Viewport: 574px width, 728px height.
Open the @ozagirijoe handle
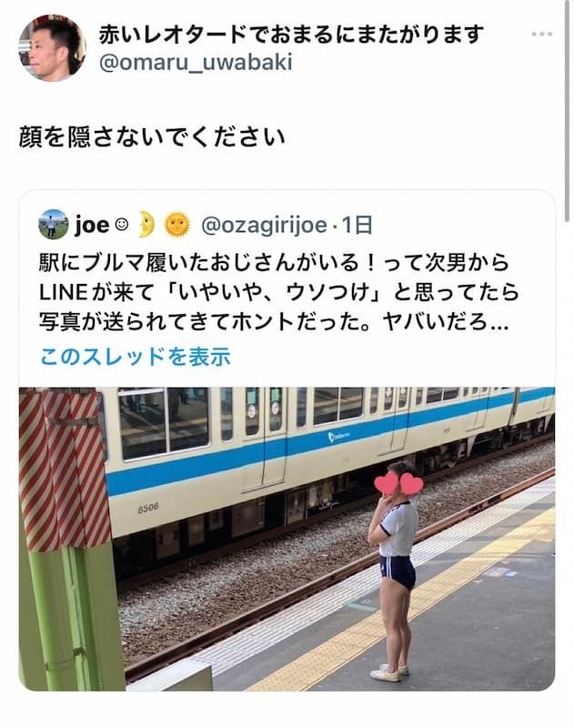[264, 226]
